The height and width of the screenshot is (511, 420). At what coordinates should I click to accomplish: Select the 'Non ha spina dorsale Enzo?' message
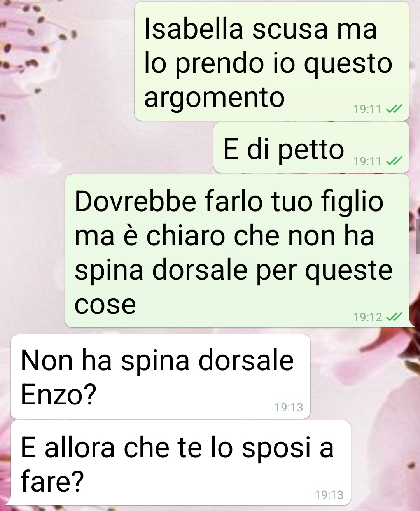pyautogui.click(x=161, y=376)
